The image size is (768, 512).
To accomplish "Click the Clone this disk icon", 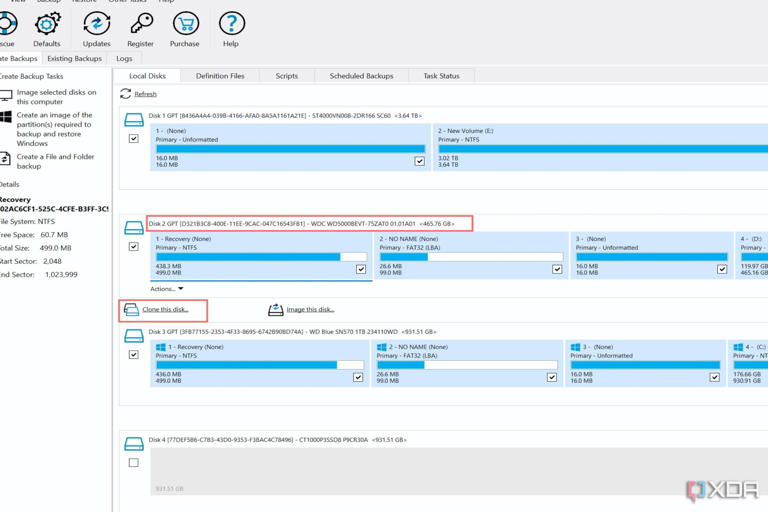I will (131, 310).
